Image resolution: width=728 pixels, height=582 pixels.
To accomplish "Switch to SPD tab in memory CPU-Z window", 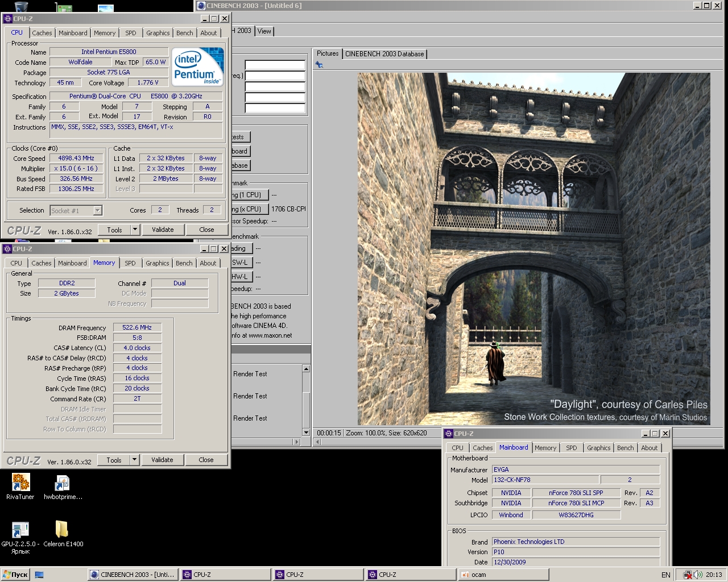I will coord(130,263).
